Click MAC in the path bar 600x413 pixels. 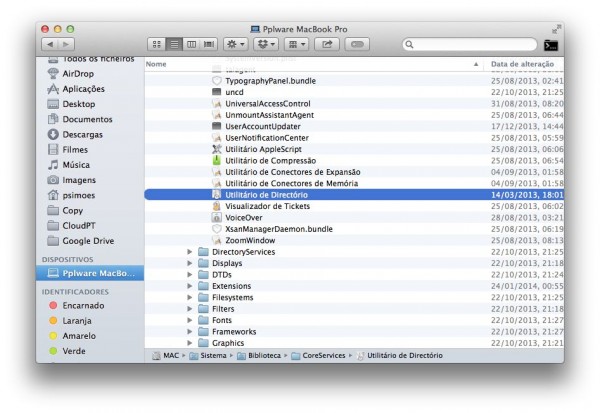(166, 356)
